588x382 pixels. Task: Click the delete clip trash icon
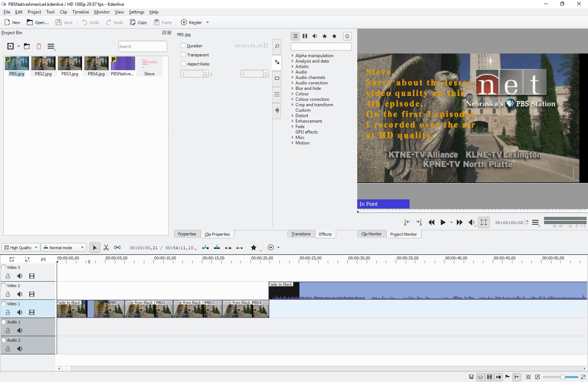[x=39, y=47]
